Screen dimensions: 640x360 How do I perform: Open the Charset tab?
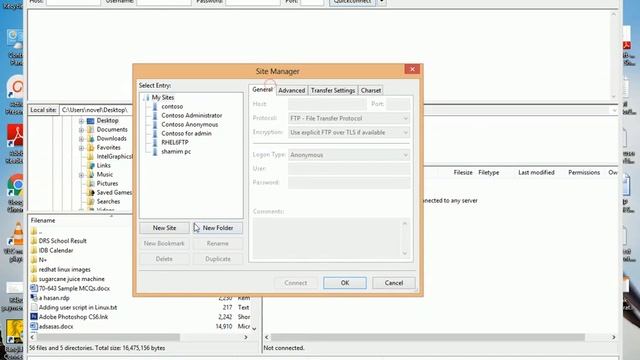point(371,90)
